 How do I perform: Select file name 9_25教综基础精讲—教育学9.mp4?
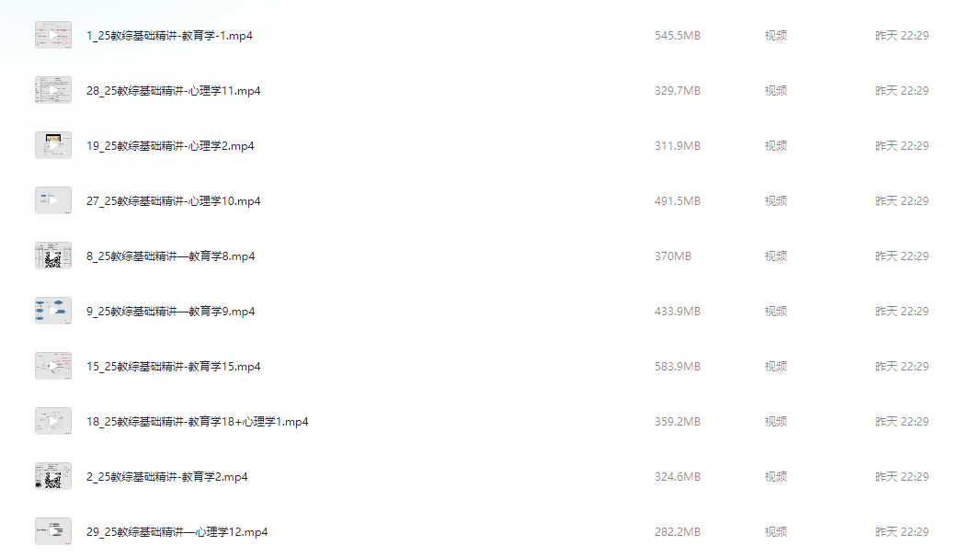pyautogui.click(x=171, y=312)
